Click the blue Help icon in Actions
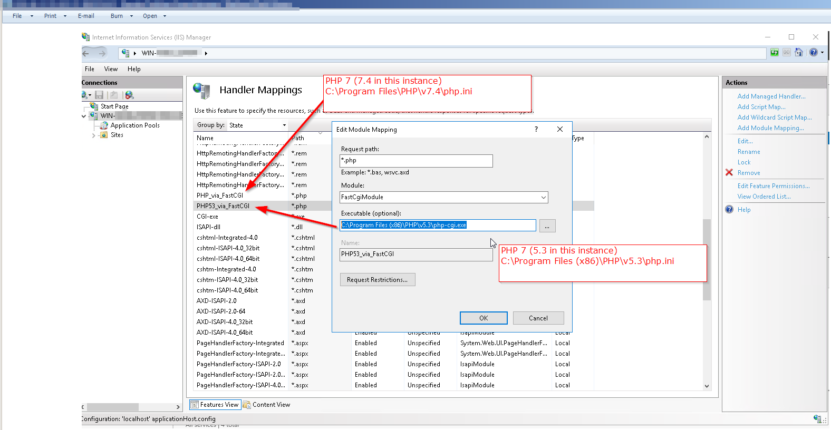The image size is (831, 430). coord(729,209)
